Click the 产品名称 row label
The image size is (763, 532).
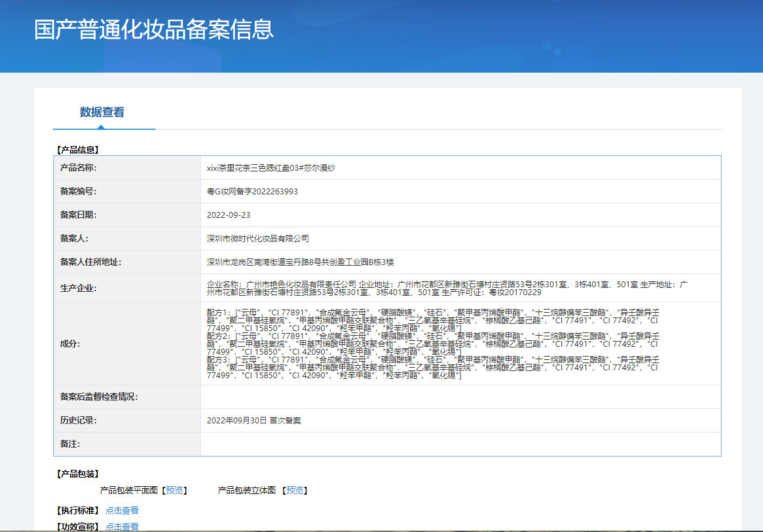point(78,168)
